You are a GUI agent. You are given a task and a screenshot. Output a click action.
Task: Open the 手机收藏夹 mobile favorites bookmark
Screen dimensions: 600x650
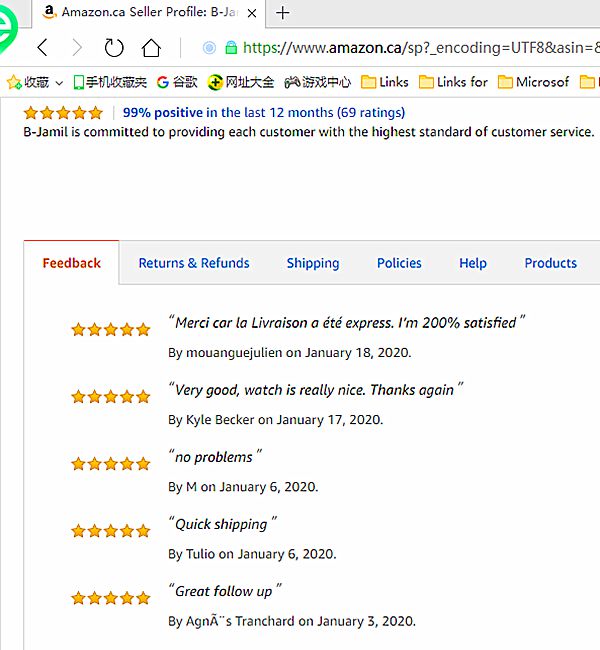[110, 82]
